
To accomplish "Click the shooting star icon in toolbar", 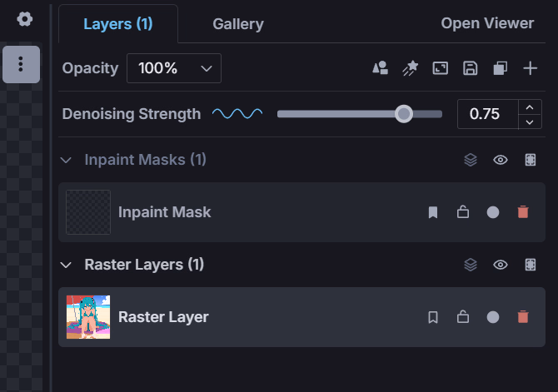I will [x=411, y=68].
